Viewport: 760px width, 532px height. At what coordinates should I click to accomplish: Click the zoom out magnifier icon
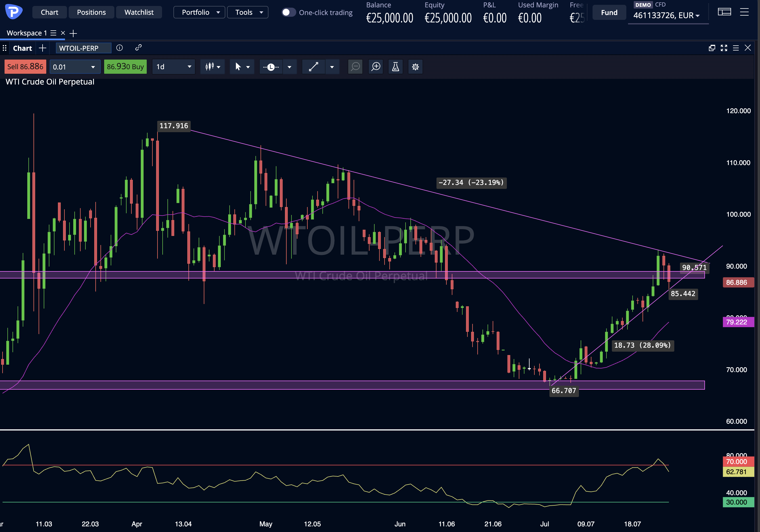tap(355, 67)
